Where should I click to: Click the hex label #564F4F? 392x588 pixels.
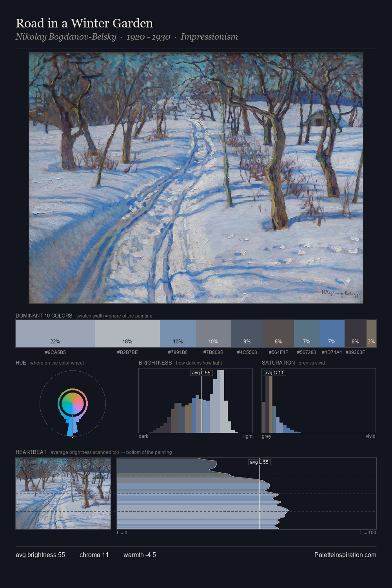(278, 352)
